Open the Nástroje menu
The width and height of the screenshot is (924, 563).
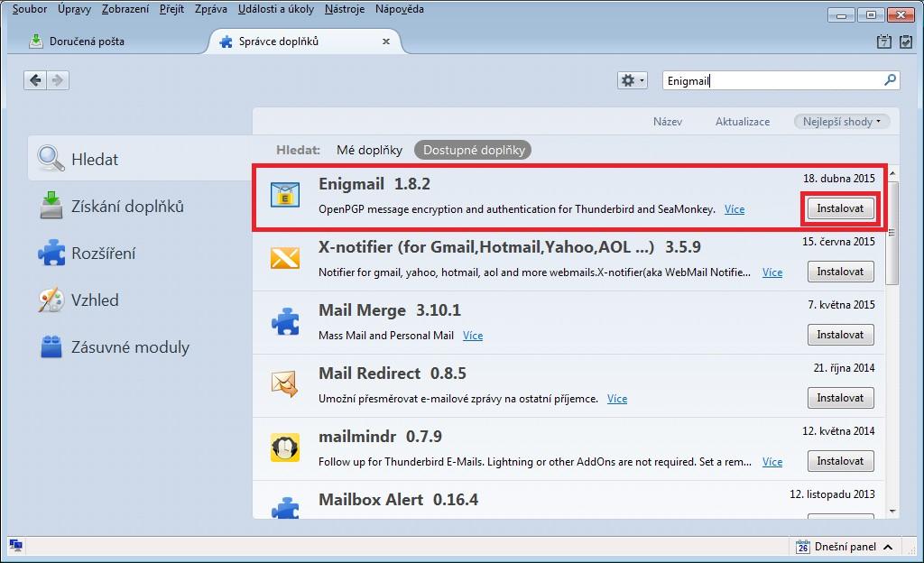click(x=345, y=9)
